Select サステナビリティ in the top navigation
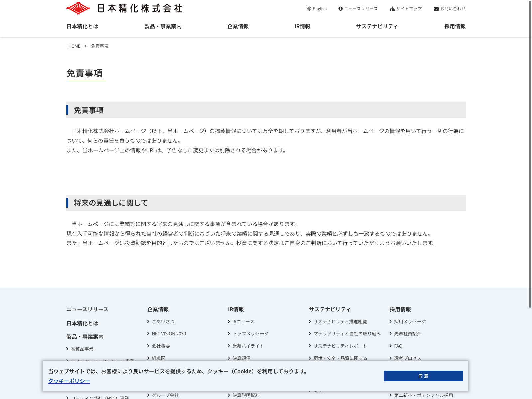Image resolution: width=532 pixels, height=399 pixels. pyautogui.click(x=377, y=26)
